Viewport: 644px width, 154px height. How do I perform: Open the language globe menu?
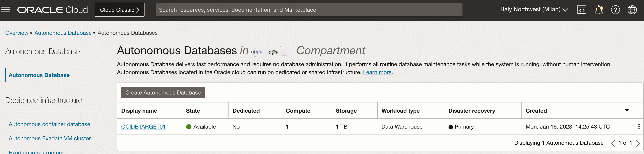[x=632, y=10]
